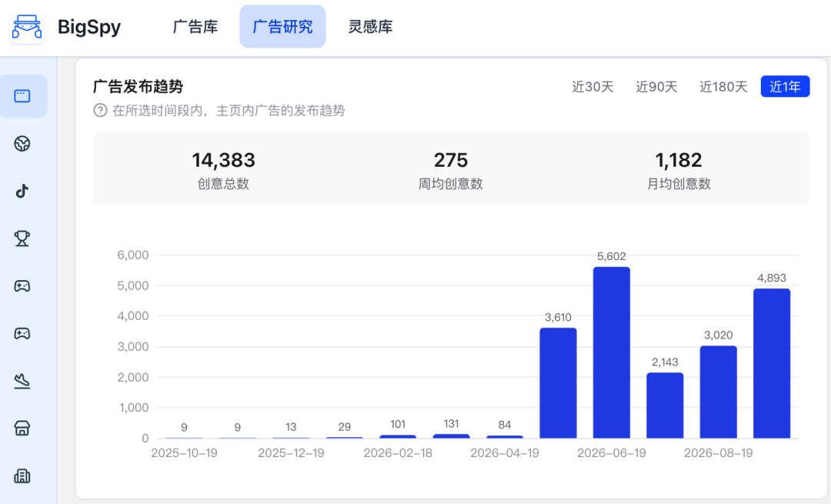Click the last bar, 4,893
Screen dimensions: 831x504
pos(772,363)
